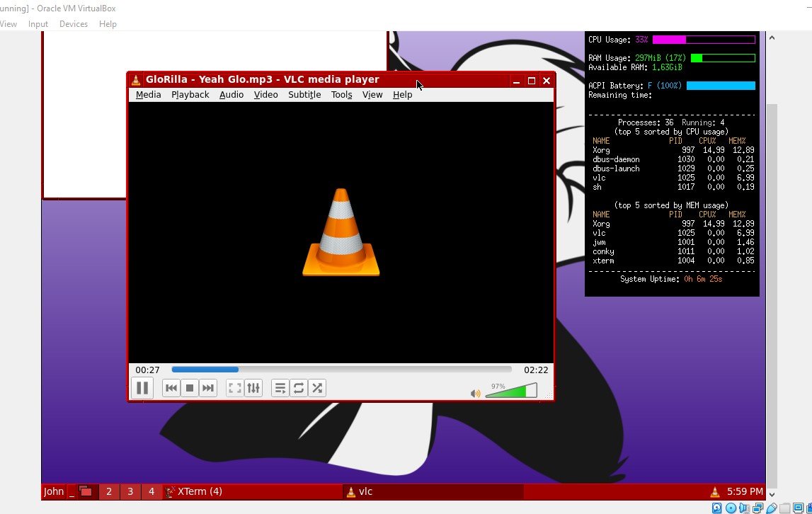The height and width of the screenshot is (514, 812).
Task: Click the playback seek bar
Action: click(341, 370)
